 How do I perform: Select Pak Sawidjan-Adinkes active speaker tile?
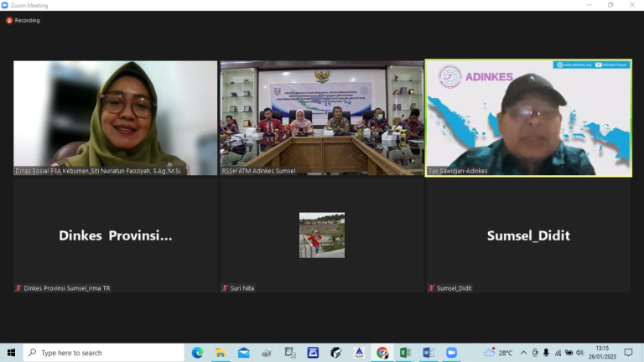(528, 118)
